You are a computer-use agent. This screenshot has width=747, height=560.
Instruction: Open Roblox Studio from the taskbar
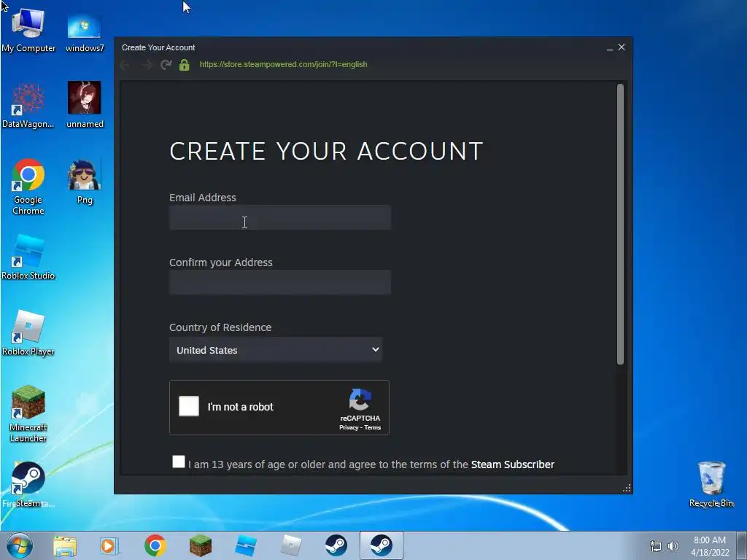(246, 545)
